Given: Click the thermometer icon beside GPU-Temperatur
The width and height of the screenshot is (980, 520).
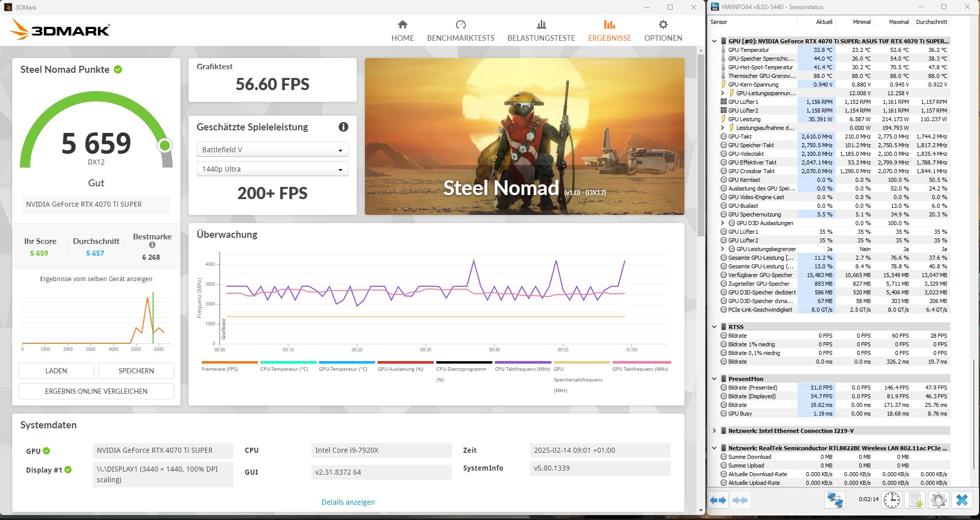Looking at the screenshot, I should (x=723, y=50).
